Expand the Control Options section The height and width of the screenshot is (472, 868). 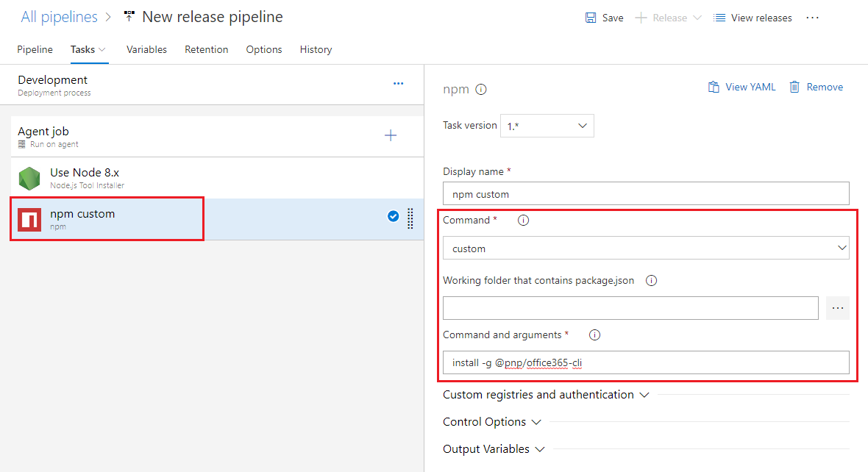(491, 422)
